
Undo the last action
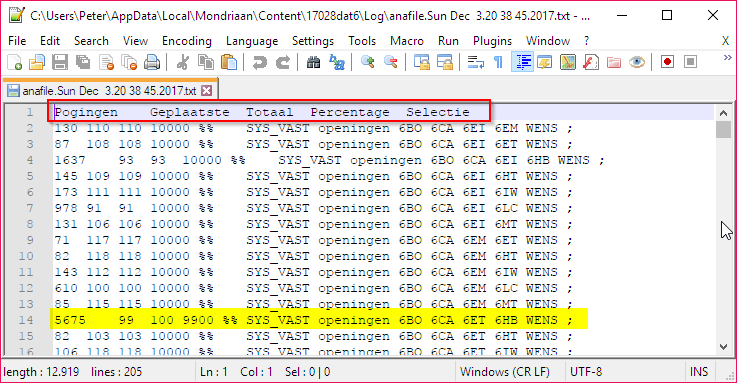click(259, 62)
